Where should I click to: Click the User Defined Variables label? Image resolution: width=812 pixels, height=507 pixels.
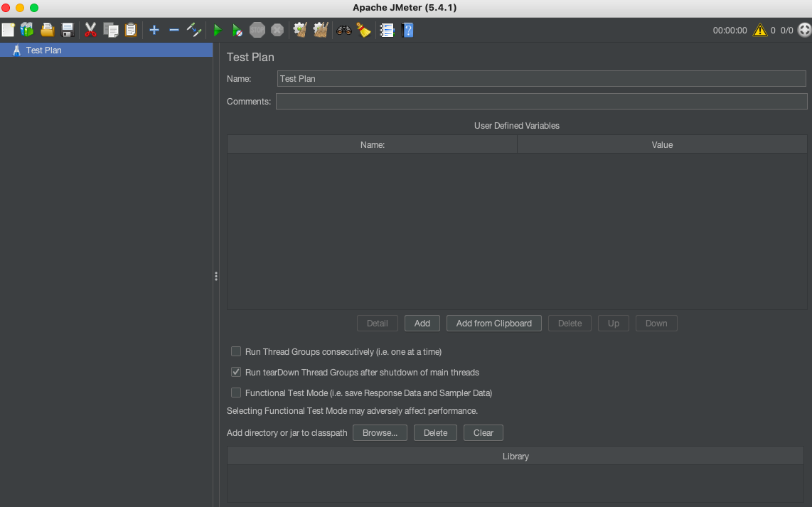coord(517,126)
